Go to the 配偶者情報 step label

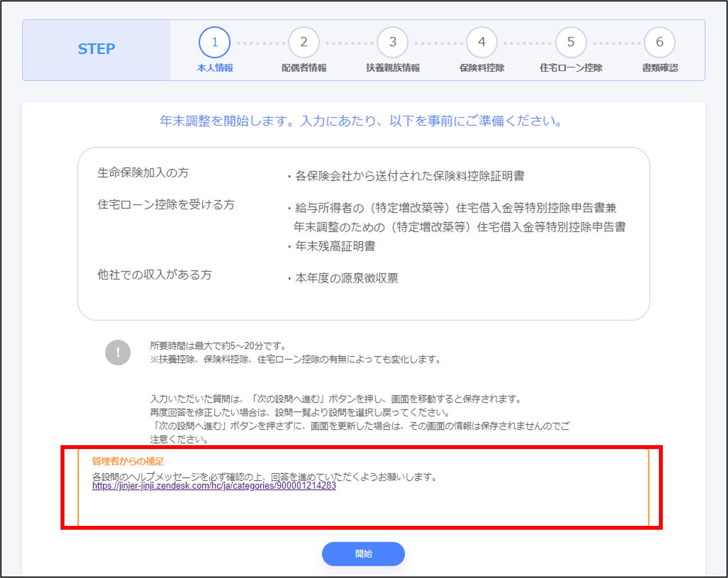pyautogui.click(x=304, y=68)
